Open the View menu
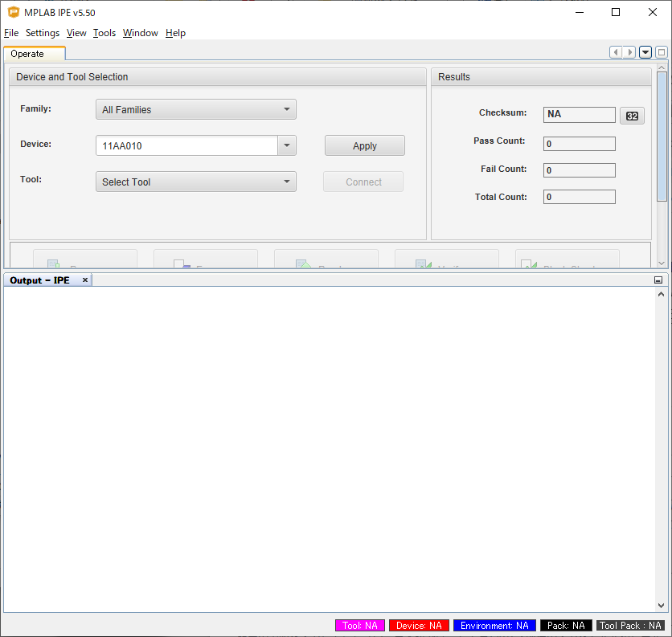This screenshot has width=672, height=637. click(76, 33)
